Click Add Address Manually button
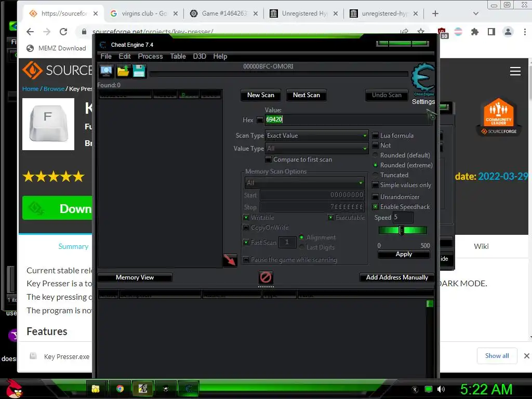Image resolution: width=532 pixels, height=399 pixels. click(x=397, y=277)
